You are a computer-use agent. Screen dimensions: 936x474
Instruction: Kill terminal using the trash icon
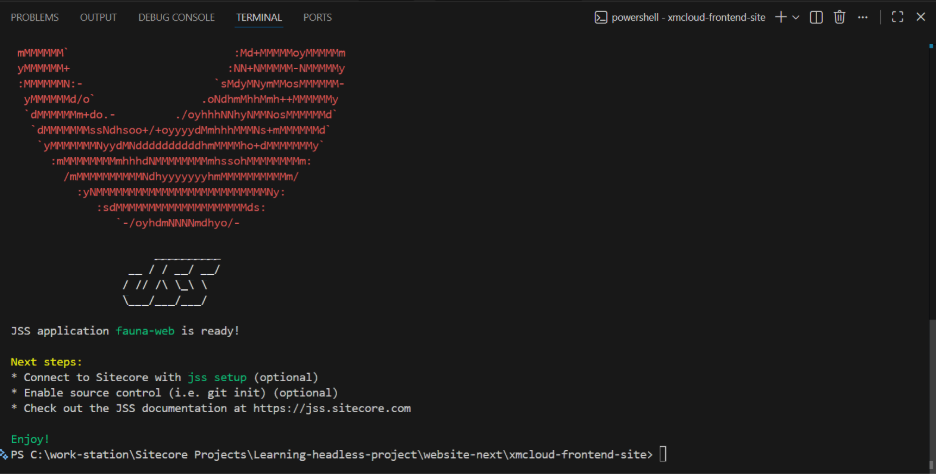pyautogui.click(x=840, y=17)
